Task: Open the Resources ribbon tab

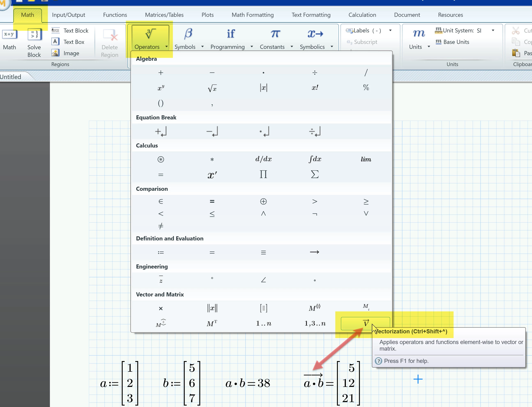Action: click(x=450, y=15)
